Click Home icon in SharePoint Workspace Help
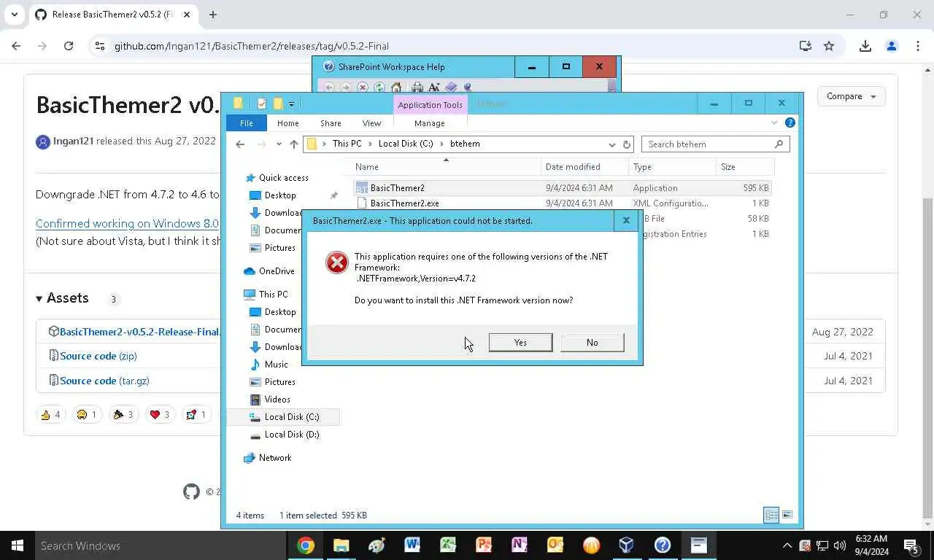This screenshot has width=934, height=560. (x=396, y=87)
